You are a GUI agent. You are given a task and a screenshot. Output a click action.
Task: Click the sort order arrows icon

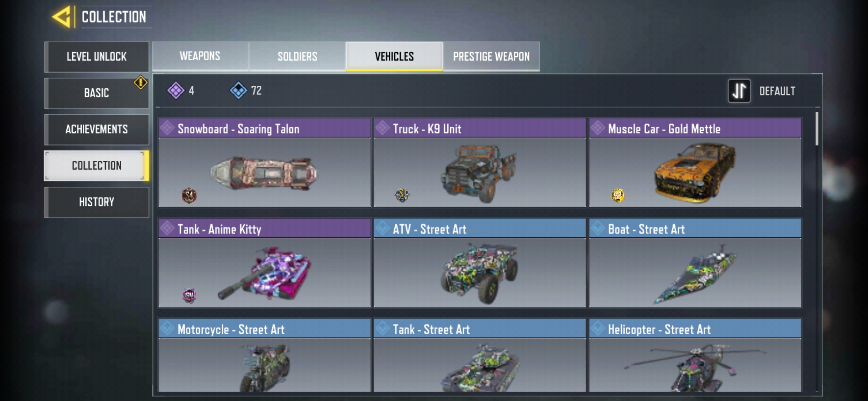[x=739, y=91]
